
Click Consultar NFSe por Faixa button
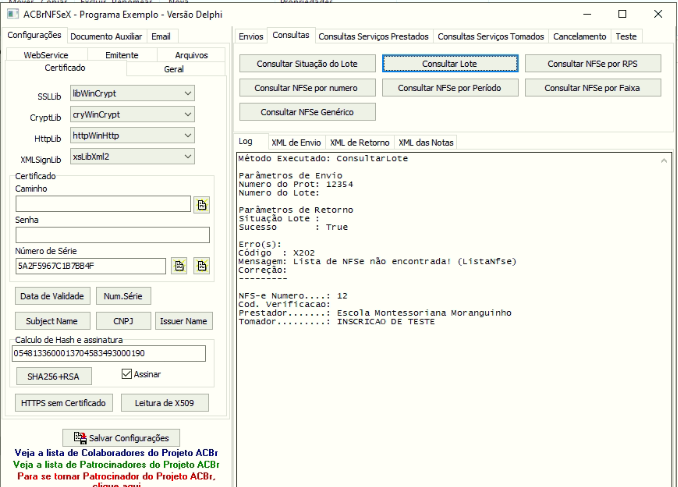tap(592, 88)
